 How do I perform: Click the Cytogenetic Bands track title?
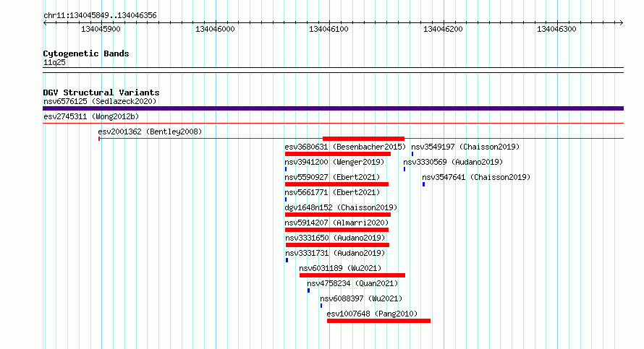[x=86, y=53]
